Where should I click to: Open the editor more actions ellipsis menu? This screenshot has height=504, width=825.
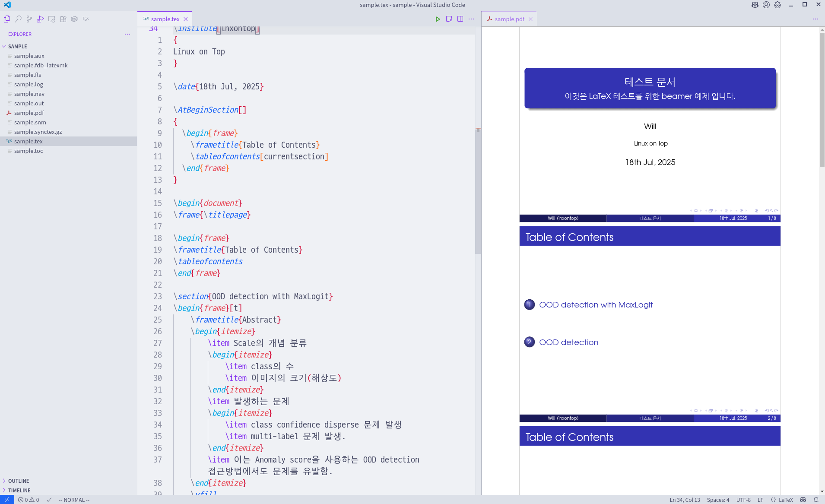click(x=472, y=19)
